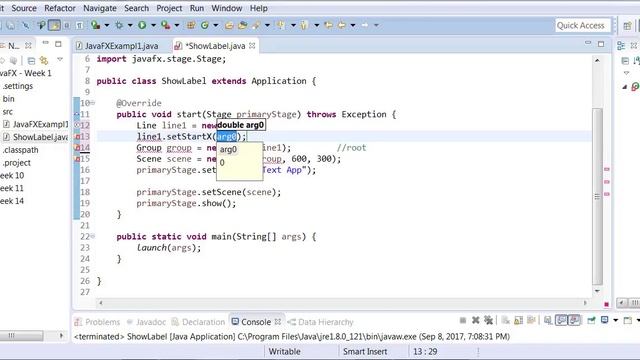Screen dimensions: 640x360
Task: Open the Navigate menu
Action: pyautogui.click(x=100, y=8)
